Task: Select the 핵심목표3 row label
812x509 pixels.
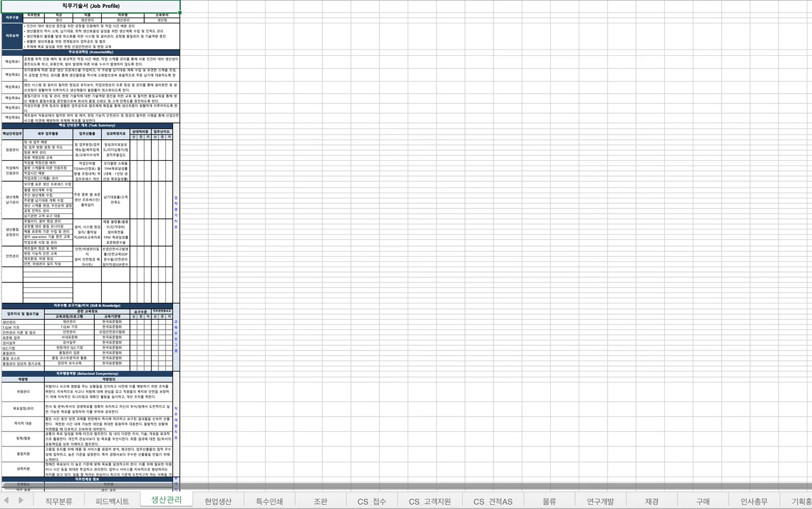Action: pos(12,87)
